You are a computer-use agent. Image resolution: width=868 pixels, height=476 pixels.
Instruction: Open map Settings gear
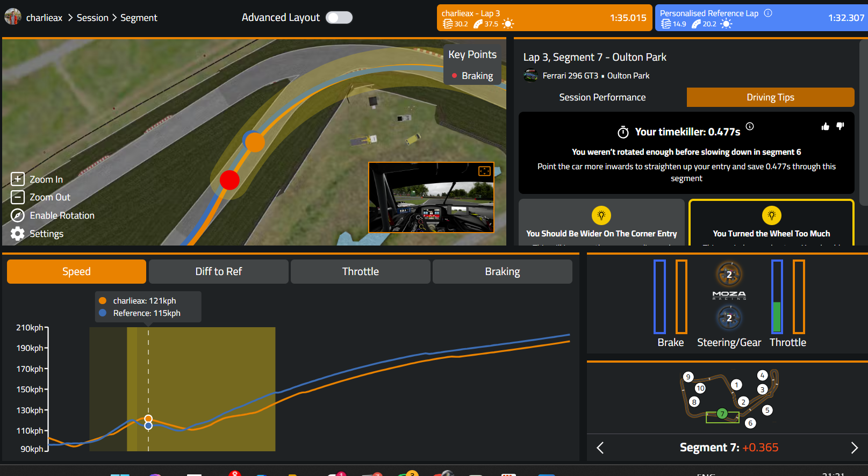(x=18, y=234)
